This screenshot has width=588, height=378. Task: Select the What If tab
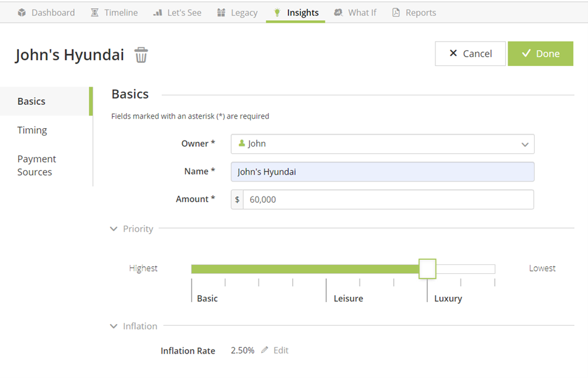point(355,13)
